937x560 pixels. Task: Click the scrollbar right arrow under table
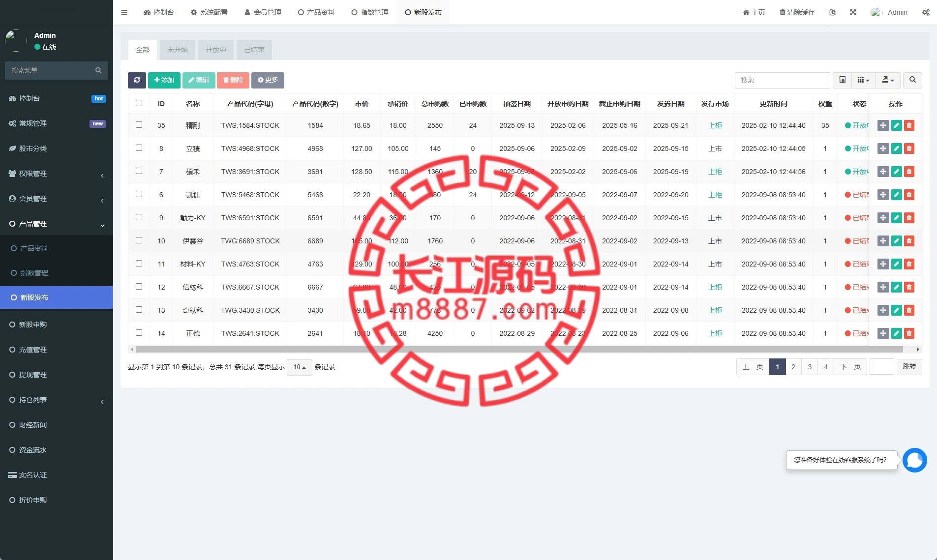tap(918, 350)
